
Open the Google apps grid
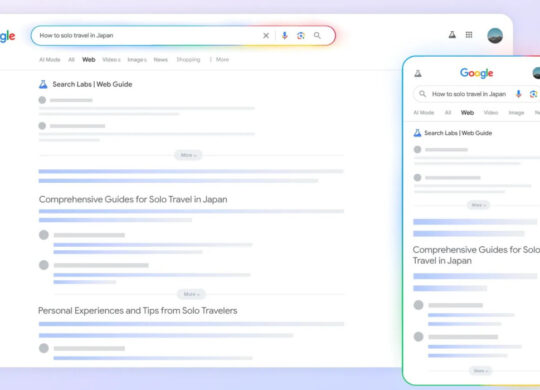[469, 35]
